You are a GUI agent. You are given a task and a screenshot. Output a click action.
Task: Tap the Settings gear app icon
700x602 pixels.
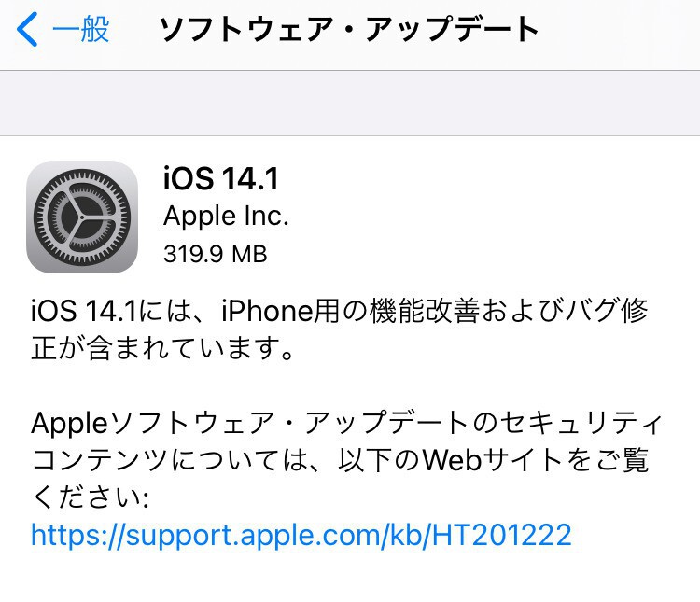point(82,217)
